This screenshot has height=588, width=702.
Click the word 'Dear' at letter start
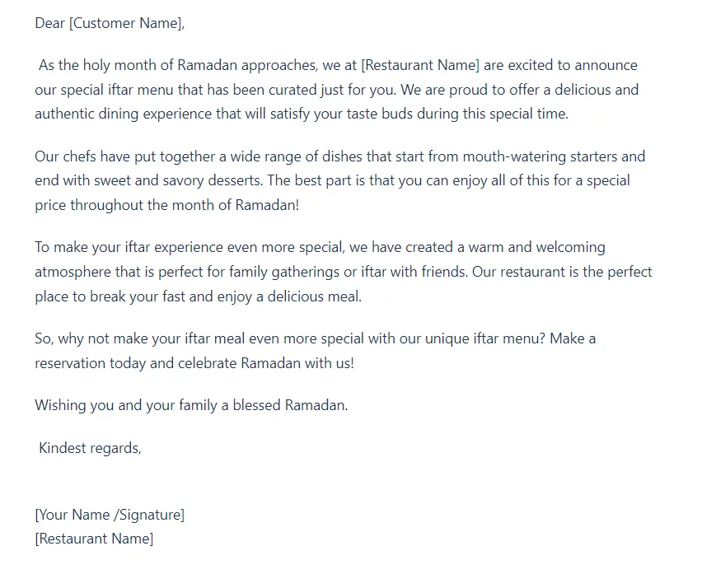(x=49, y=23)
